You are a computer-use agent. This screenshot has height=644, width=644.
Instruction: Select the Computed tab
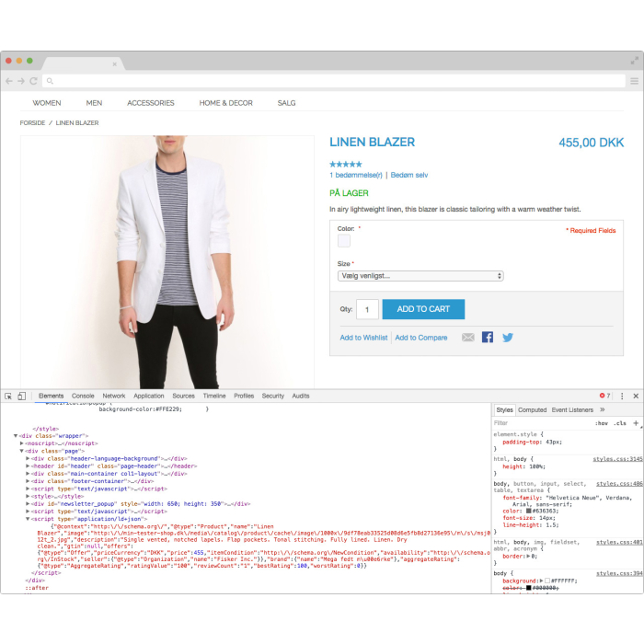(533, 410)
